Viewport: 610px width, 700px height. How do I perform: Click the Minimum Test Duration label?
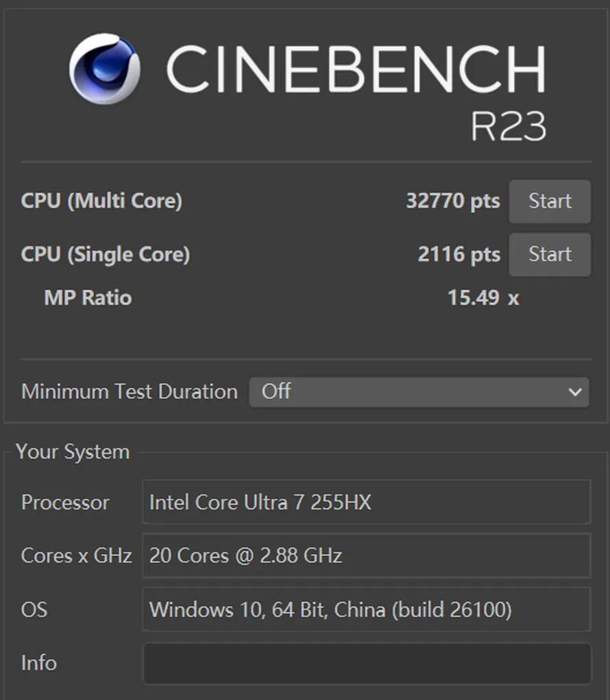pos(130,392)
